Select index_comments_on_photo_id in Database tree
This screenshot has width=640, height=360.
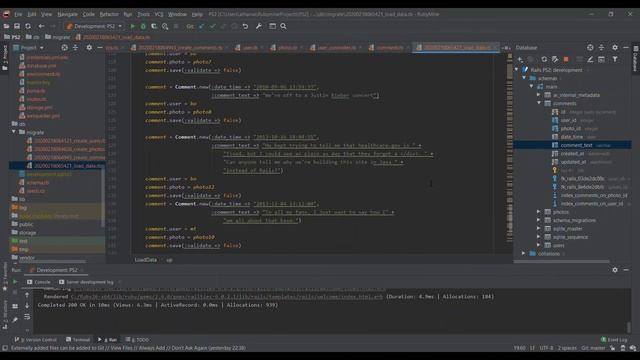594,195
